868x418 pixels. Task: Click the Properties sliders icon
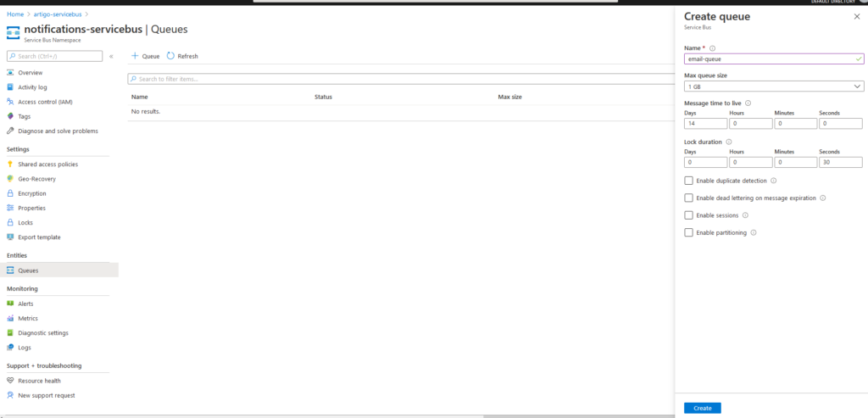pyautogui.click(x=10, y=209)
